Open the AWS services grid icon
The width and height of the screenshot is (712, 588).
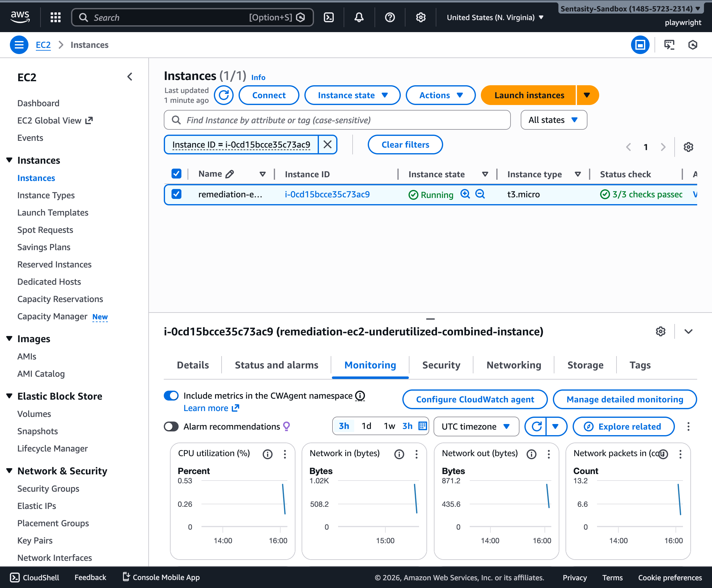pyautogui.click(x=55, y=17)
